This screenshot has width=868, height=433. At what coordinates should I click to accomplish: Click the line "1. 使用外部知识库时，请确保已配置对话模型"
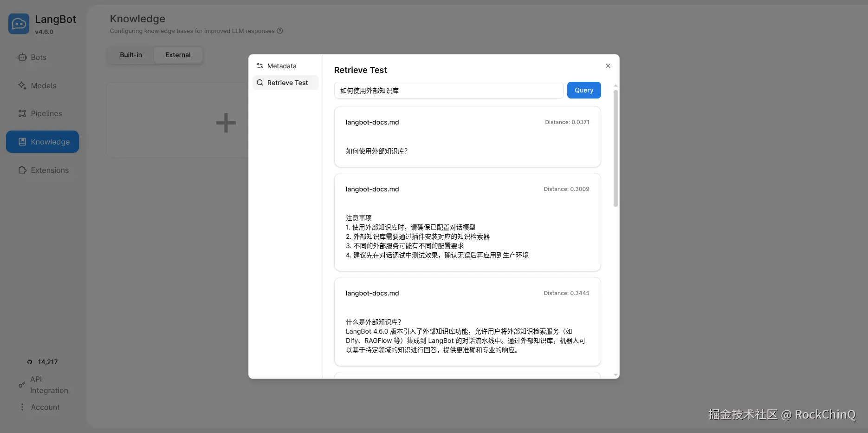click(411, 227)
